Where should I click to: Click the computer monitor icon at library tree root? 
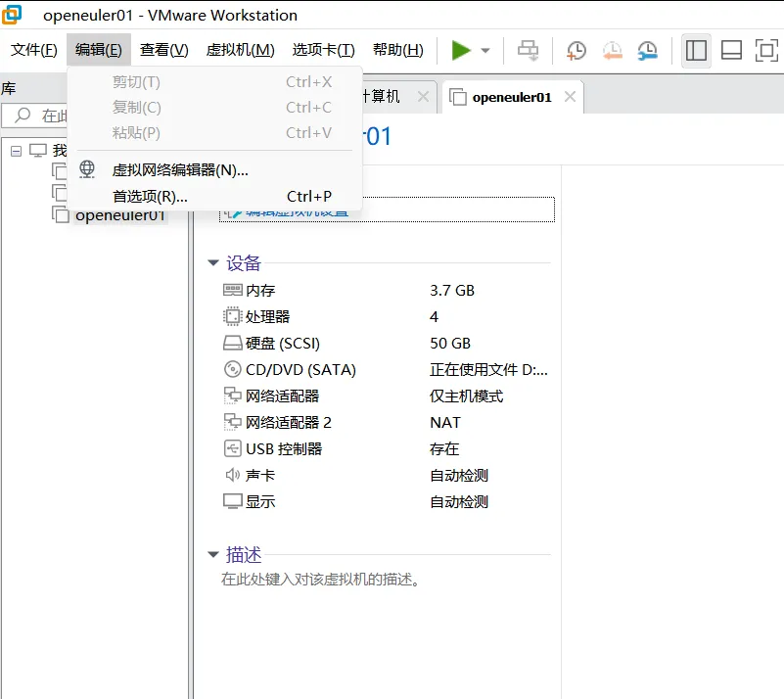(38, 151)
